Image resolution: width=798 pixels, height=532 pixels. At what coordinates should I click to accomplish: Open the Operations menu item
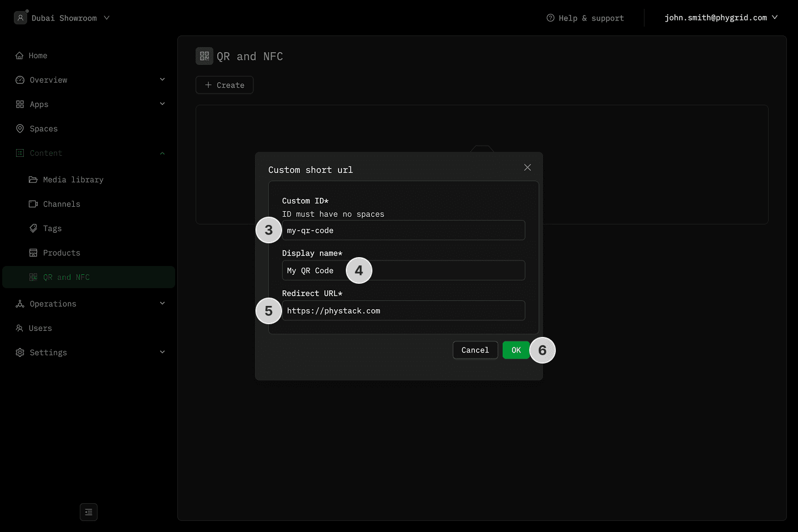(x=53, y=304)
